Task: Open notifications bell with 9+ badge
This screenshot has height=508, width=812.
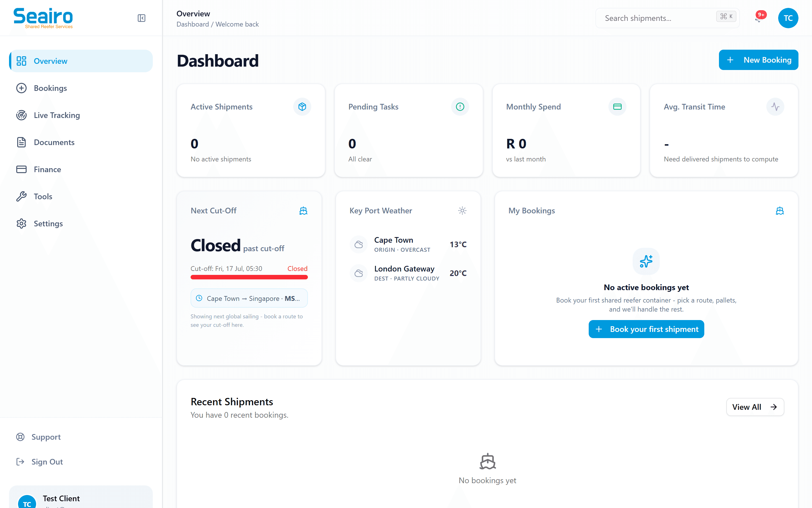Action: [758, 18]
